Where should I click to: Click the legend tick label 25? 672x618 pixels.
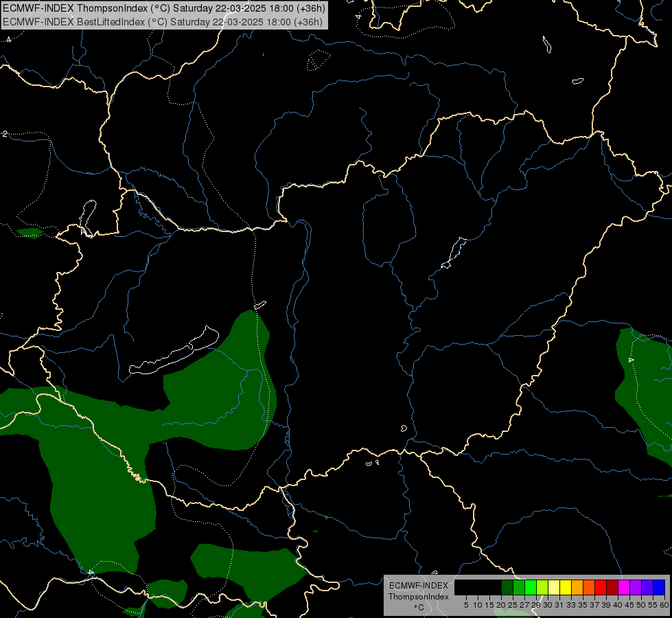(x=513, y=605)
